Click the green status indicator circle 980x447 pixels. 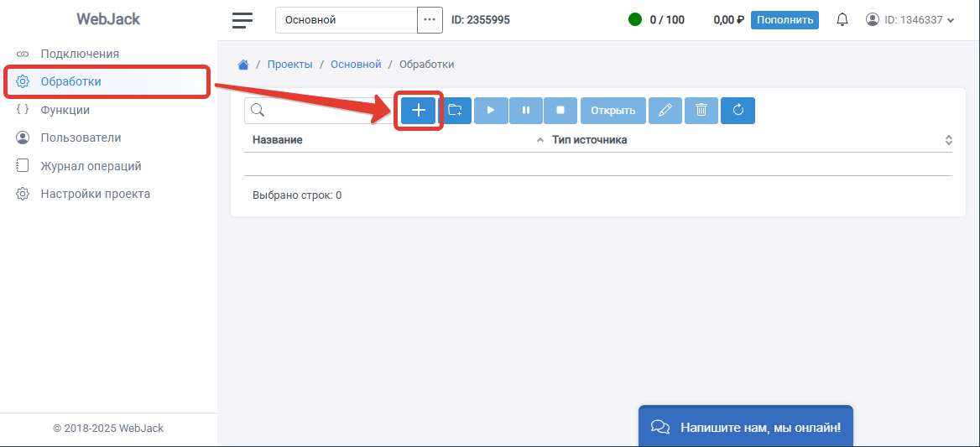pos(635,20)
